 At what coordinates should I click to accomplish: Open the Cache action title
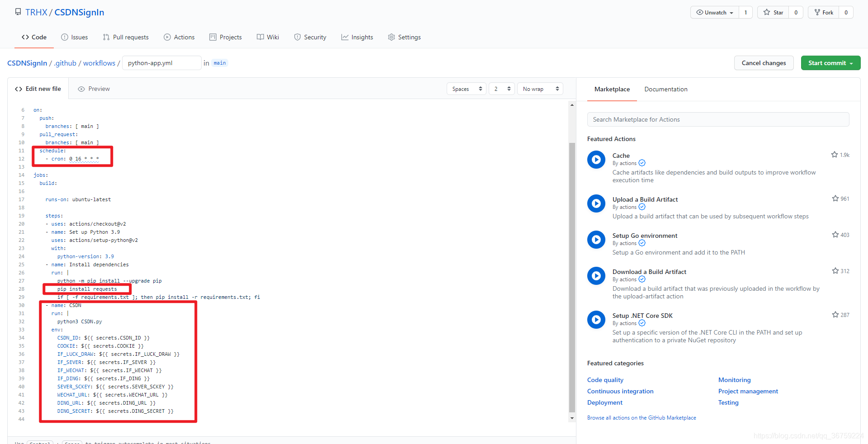tap(621, 156)
